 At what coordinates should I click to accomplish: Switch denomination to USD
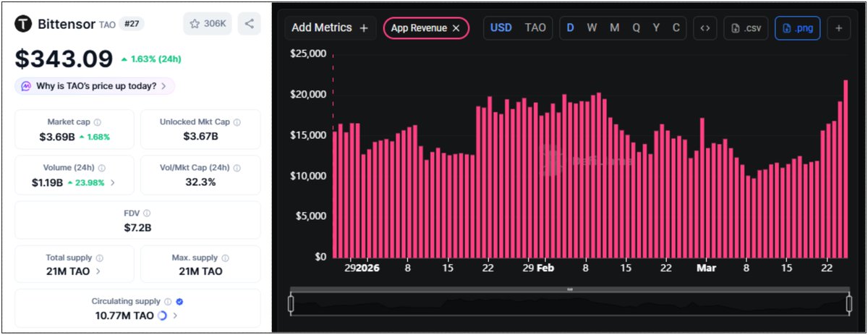pyautogui.click(x=501, y=28)
